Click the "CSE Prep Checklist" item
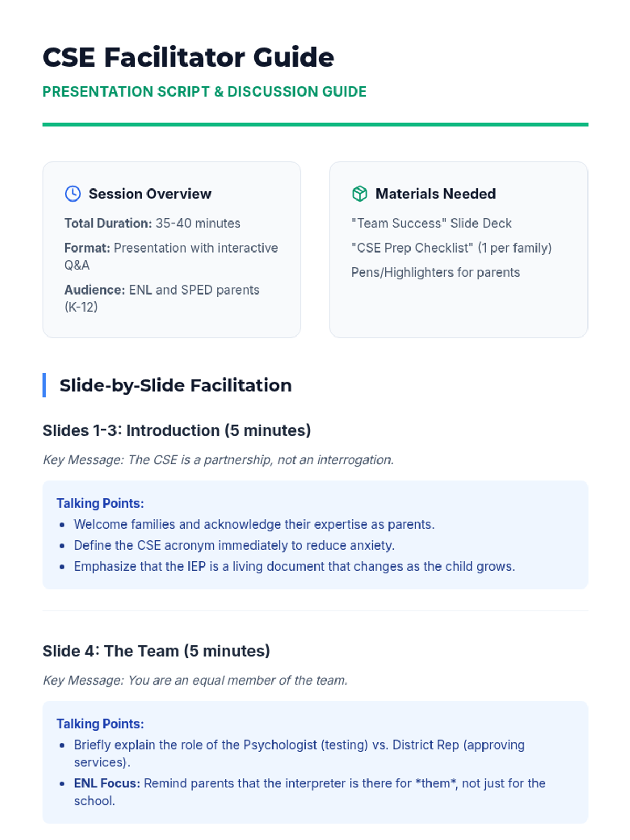The image size is (630, 840). coord(451,248)
